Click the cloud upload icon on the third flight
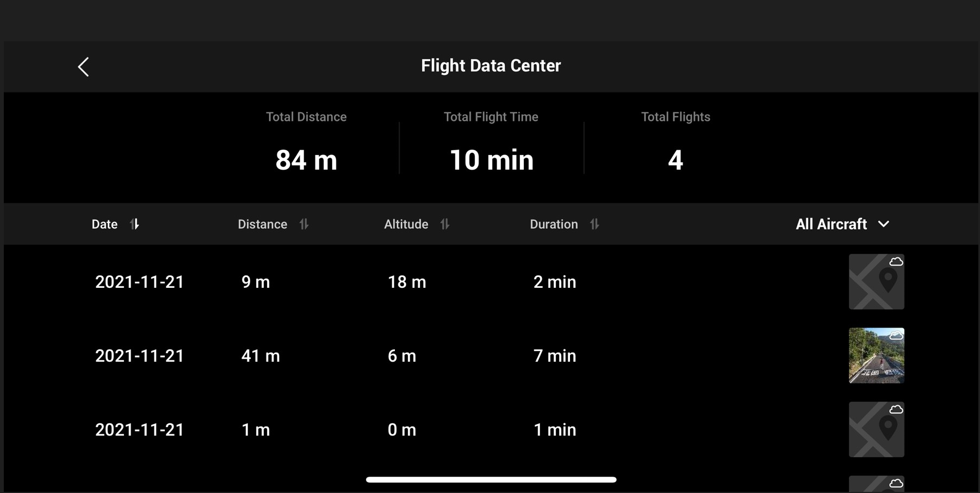This screenshot has height=493, width=980. coord(895,409)
